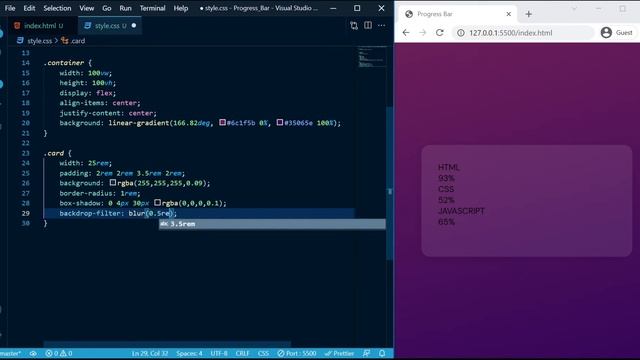Change indentation via Spaces: 4
Viewport: 640px width, 360px height.
coord(189,353)
